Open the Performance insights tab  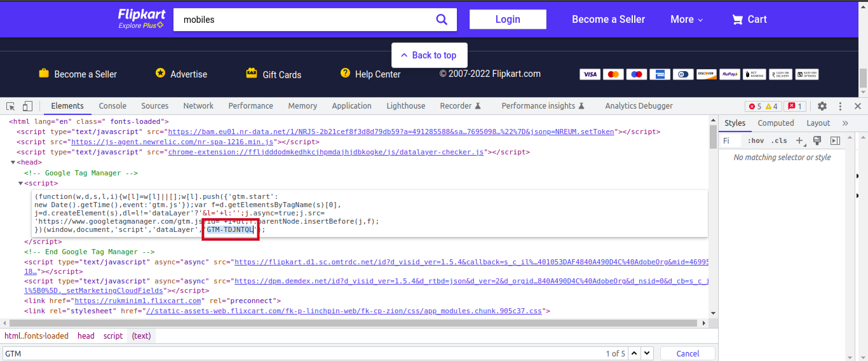pos(543,106)
